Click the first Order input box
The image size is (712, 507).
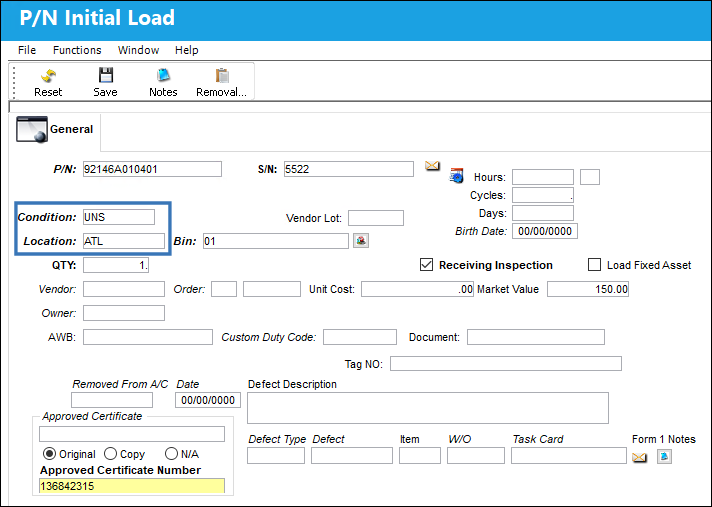[224, 289]
